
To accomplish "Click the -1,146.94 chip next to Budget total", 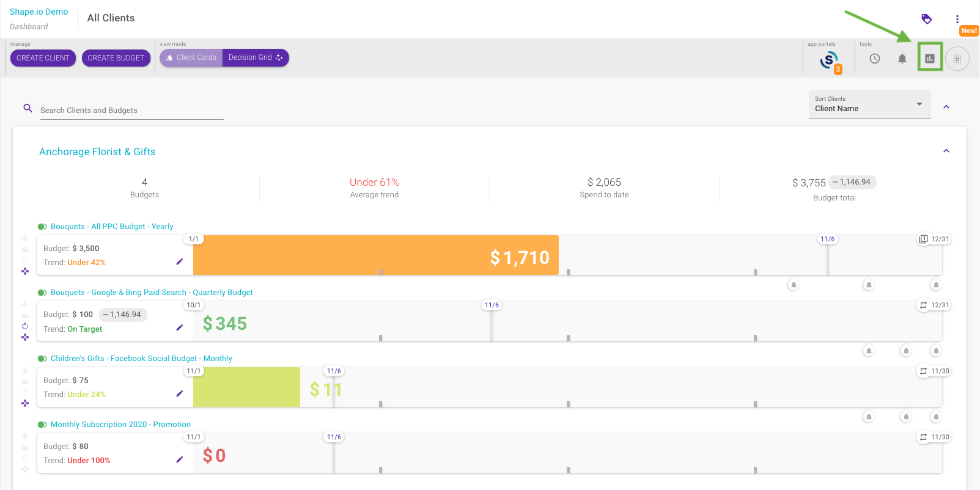I will tap(852, 182).
